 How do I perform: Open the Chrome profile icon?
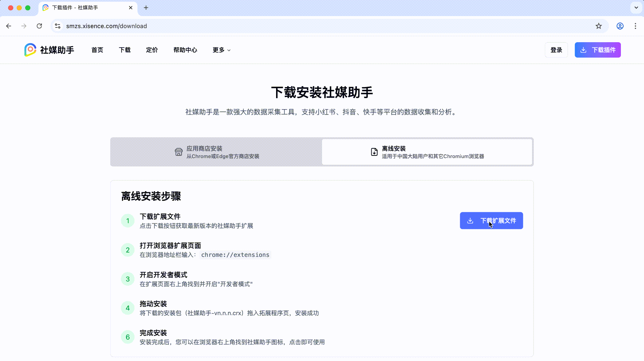pyautogui.click(x=620, y=26)
